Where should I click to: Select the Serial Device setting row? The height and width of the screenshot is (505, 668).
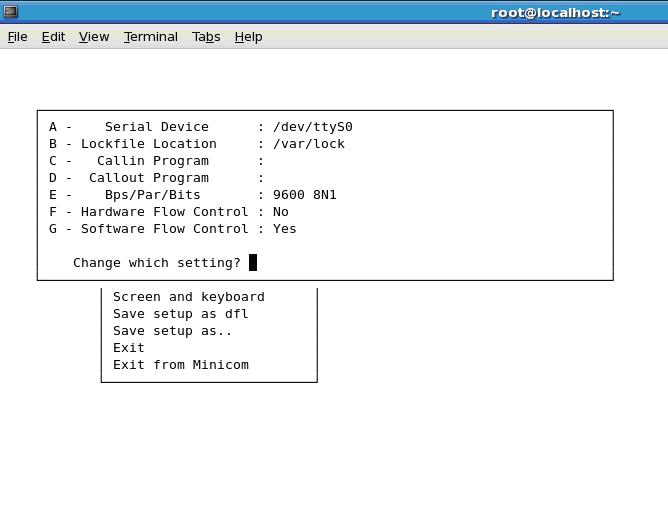(201, 127)
